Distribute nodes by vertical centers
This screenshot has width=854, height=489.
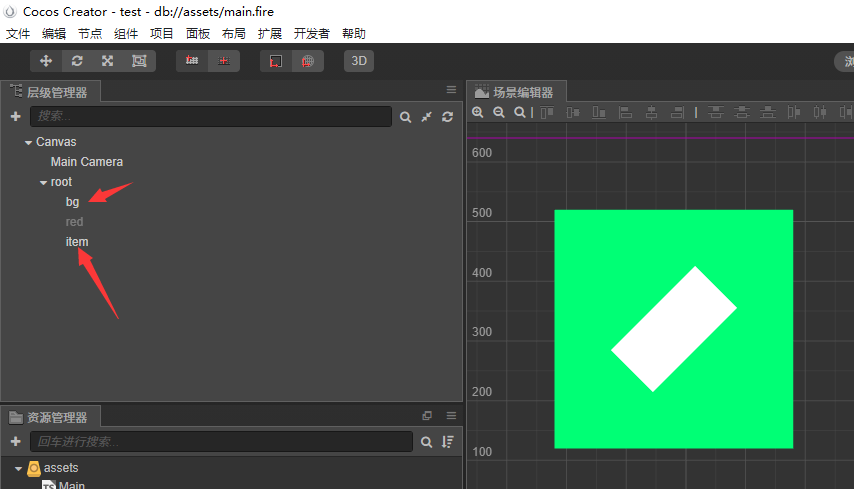(741, 112)
